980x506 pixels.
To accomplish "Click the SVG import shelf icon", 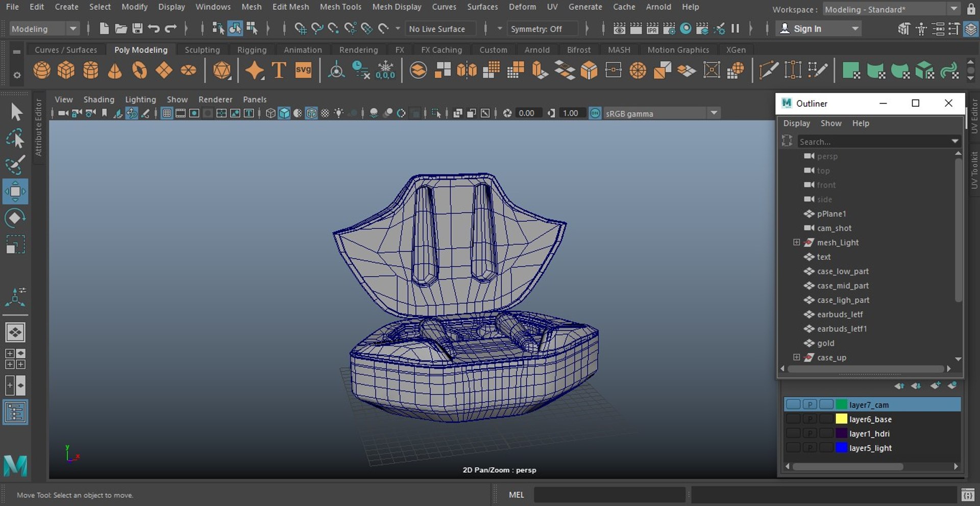I will (303, 70).
